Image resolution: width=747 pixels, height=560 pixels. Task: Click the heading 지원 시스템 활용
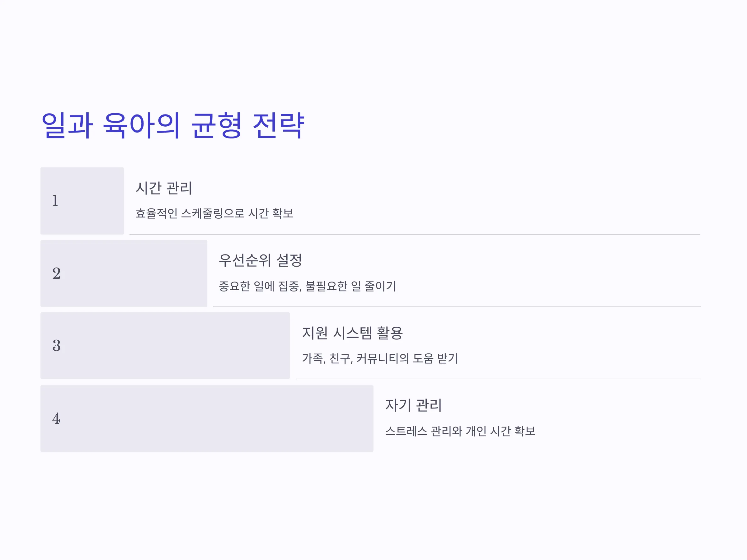click(353, 333)
